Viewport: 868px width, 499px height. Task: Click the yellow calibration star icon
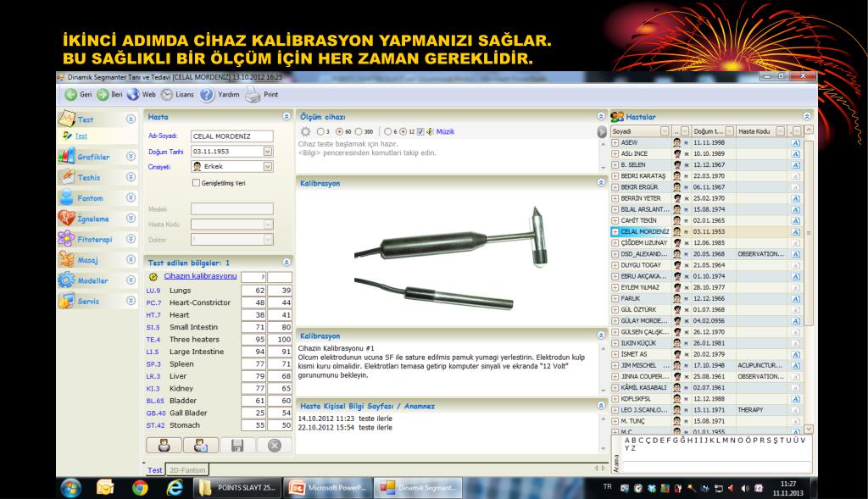pyautogui.click(x=153, y=276)
